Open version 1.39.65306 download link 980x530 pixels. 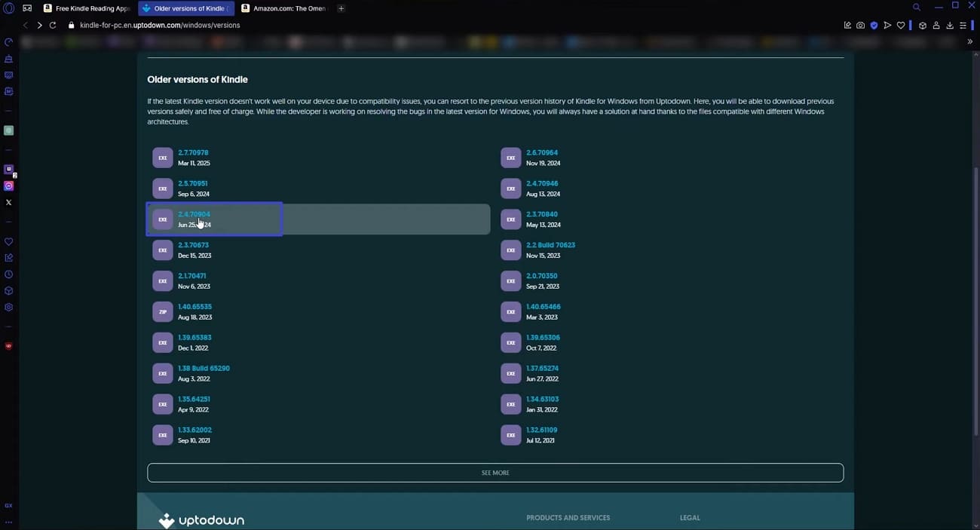click(543, 338)
